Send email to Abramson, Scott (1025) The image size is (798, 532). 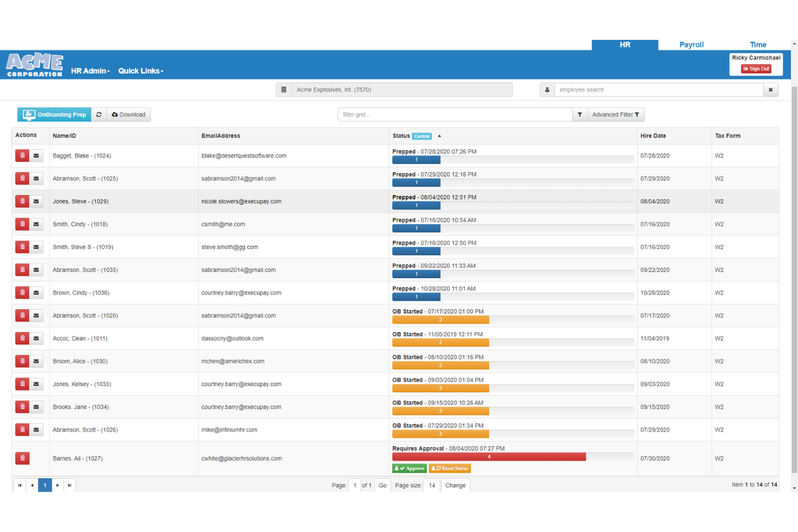pyautogui.click(x=36, y=178)
